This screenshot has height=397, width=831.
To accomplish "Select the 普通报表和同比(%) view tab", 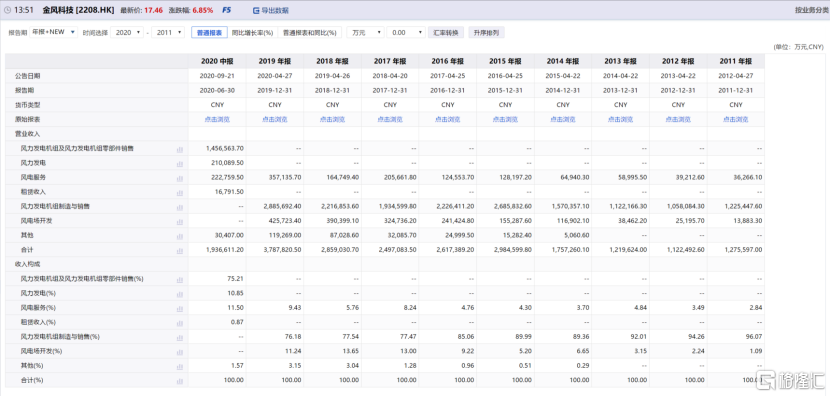I will (x=310, y=32).
